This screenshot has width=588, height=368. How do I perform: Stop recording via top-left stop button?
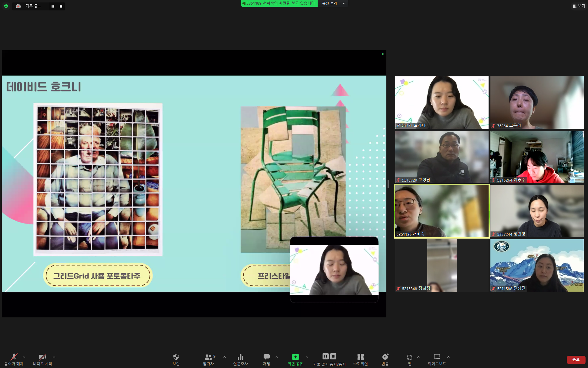(61, 6)
